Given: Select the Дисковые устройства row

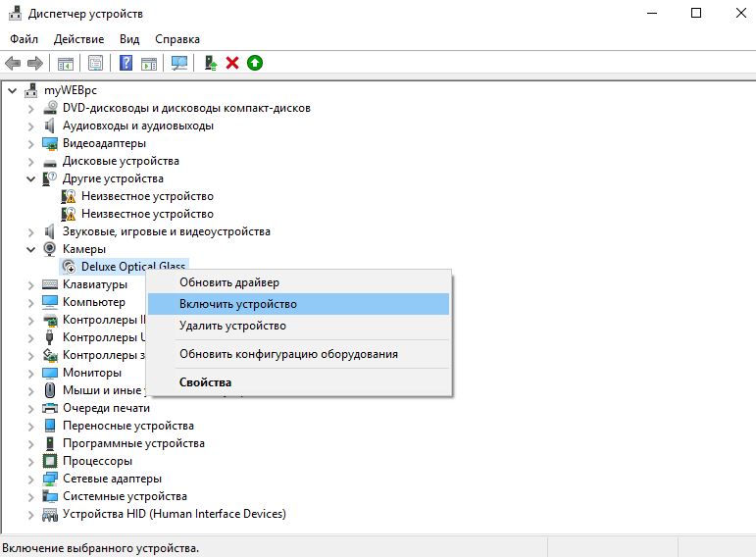Looking at the screenshot, I should tap(121, 161).
